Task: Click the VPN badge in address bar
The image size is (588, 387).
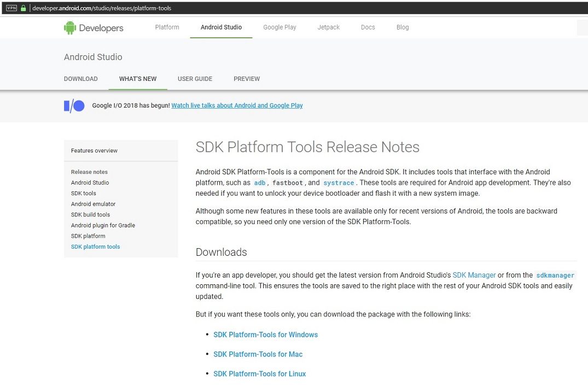Action: [11, 8]
